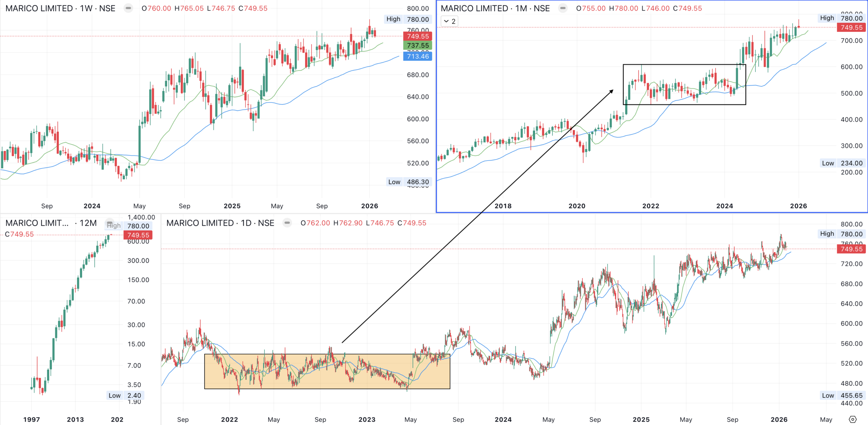Screen dimensions: 868x425
Task: Click the blue 713.46 price label
Action: click(x=418, y=56)
